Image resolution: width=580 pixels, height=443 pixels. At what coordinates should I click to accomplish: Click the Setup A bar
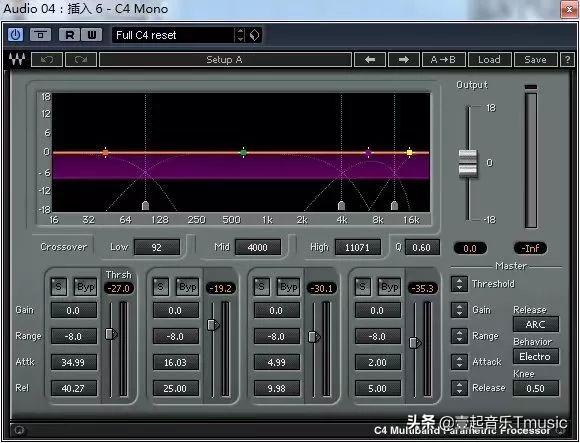(x=225, y=60)
